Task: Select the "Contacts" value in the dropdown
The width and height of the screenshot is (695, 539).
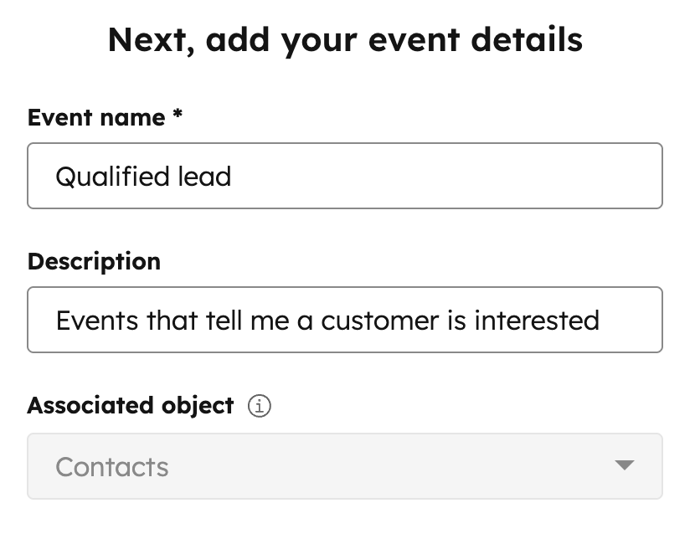Action: pos(112,467)
